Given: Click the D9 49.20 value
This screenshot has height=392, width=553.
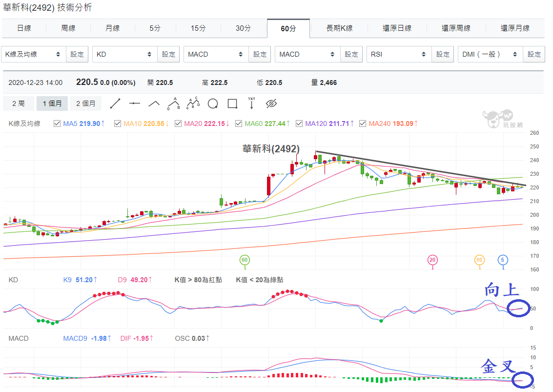Looking at the screenshot, I should (135, 280).
